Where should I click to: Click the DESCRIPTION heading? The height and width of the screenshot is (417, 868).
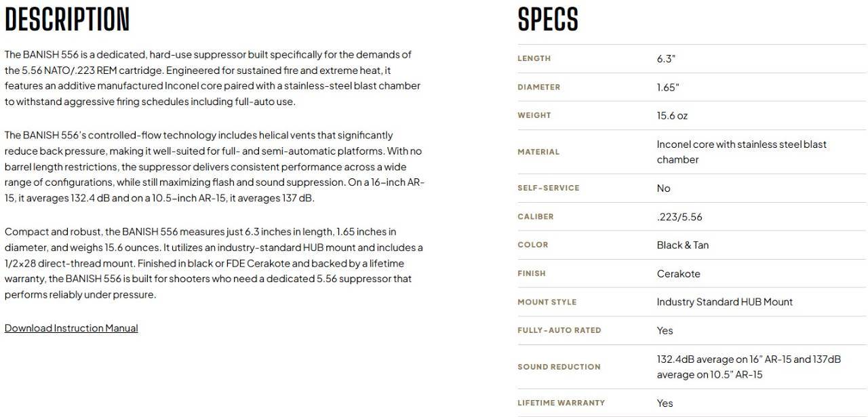67,20
